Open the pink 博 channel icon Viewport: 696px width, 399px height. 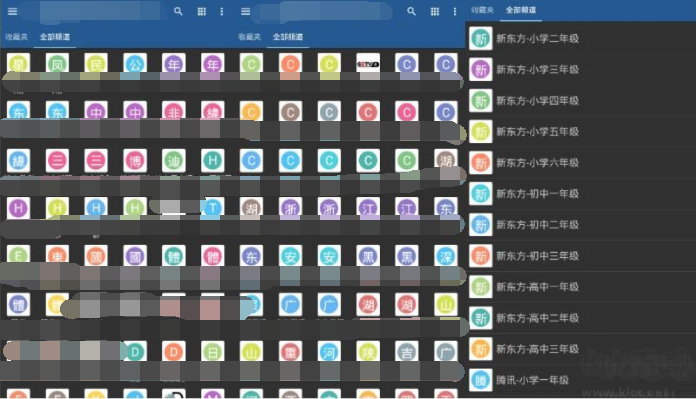(x=135, y=160)
